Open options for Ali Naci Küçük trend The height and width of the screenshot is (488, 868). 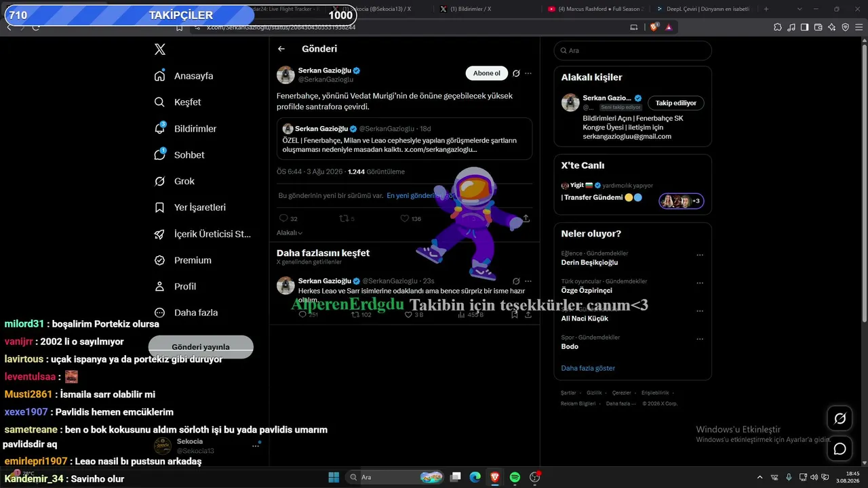point(700,311)
